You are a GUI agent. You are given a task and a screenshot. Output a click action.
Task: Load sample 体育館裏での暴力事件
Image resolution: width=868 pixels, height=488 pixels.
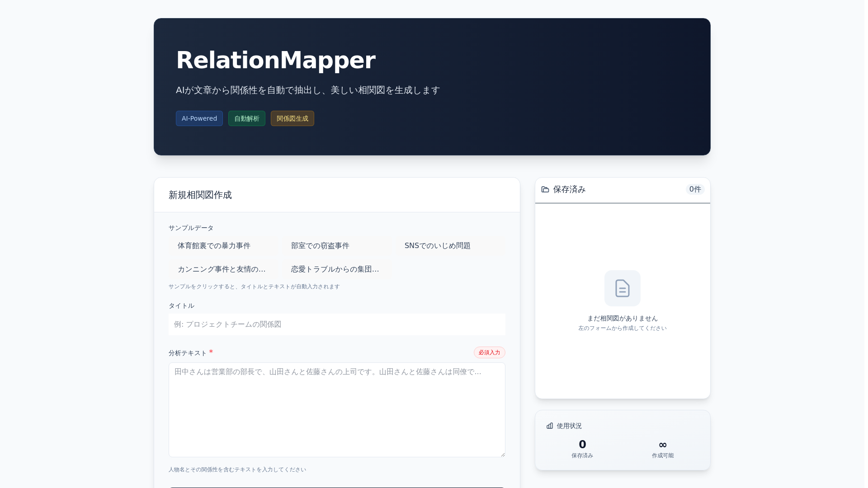(223, 246)
